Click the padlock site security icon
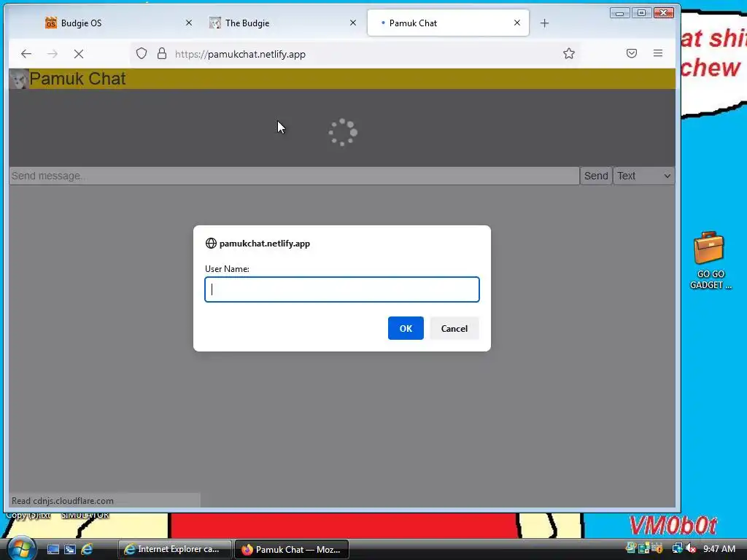747x560 pixels. (162, 53)
